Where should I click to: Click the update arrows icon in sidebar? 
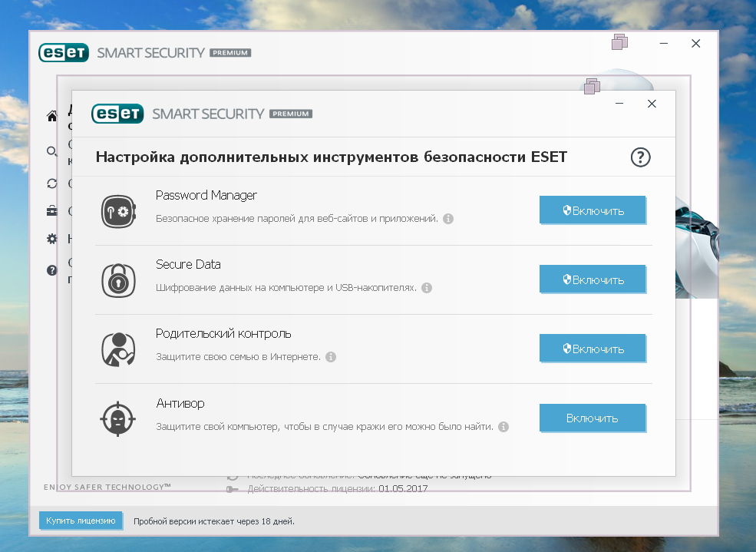[x=52, y=183]
